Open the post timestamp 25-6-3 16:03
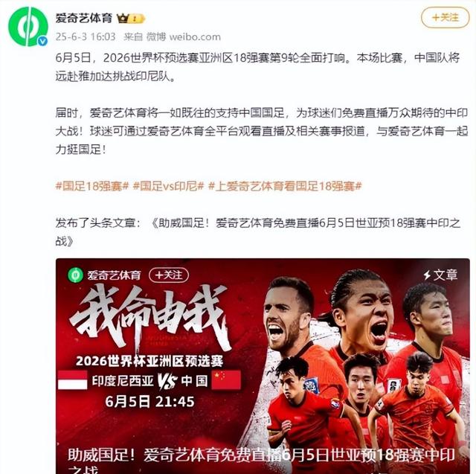The width and height of the screenshot is (476, 474). point(86,36)
